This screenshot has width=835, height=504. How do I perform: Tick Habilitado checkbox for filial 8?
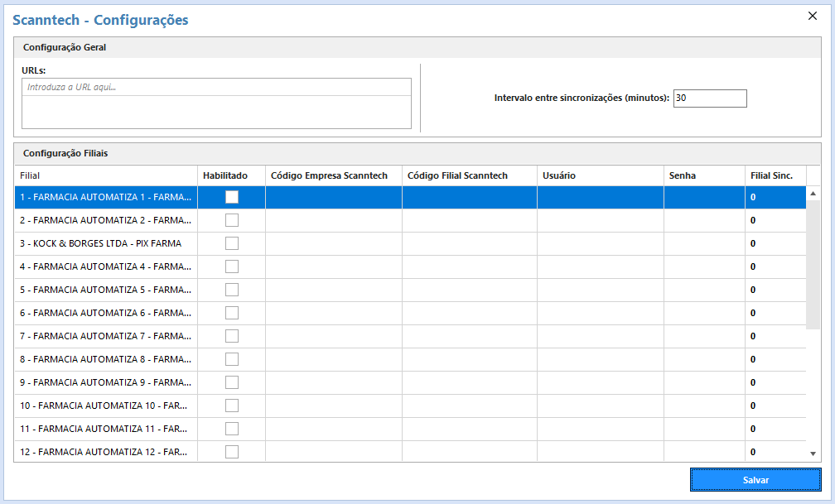tap(232, 359)
